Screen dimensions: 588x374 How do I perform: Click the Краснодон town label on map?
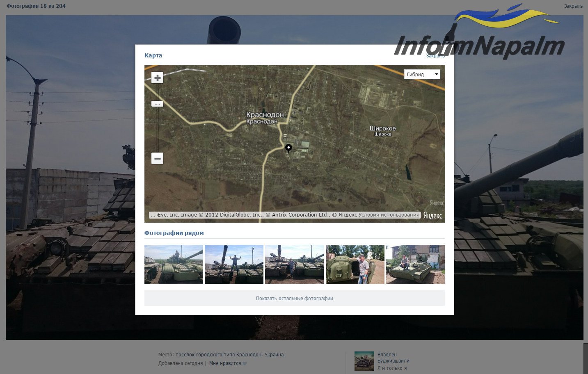[265, 115]
